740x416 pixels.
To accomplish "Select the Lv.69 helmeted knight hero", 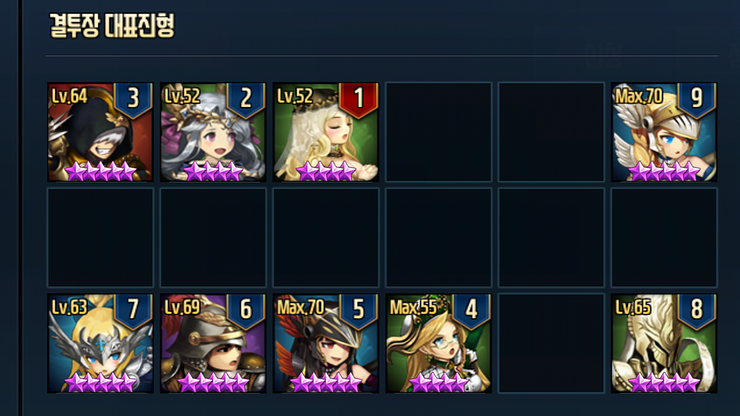I will 213,343.
